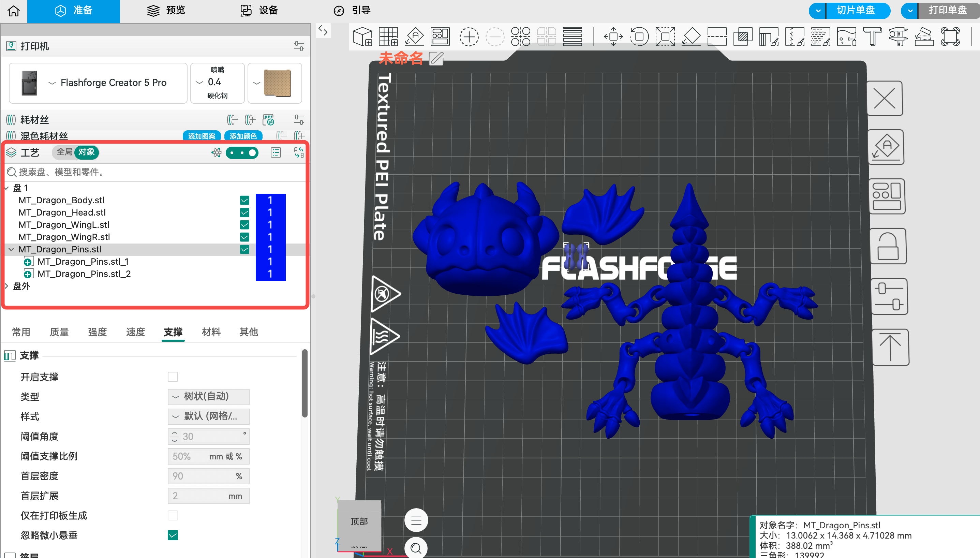This screenshot has width=980, height=558.
Task: Click the plate Lock icon
Action: tap(888, 246)
